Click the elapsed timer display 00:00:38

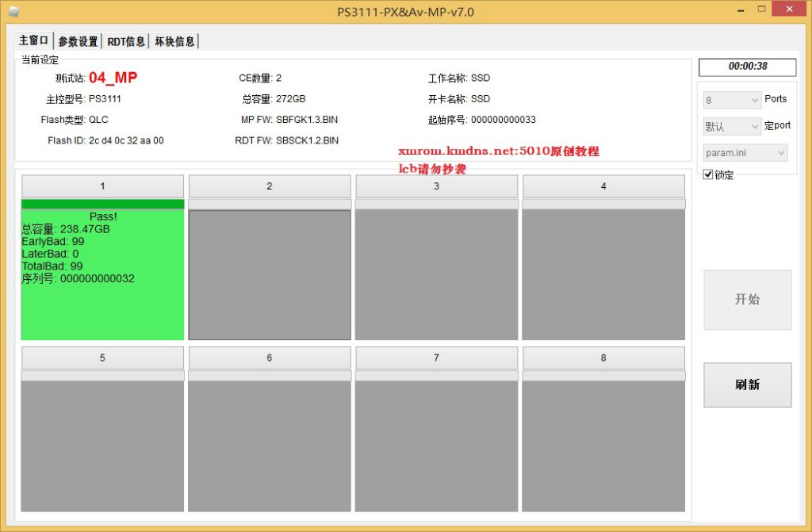(747, 67)
